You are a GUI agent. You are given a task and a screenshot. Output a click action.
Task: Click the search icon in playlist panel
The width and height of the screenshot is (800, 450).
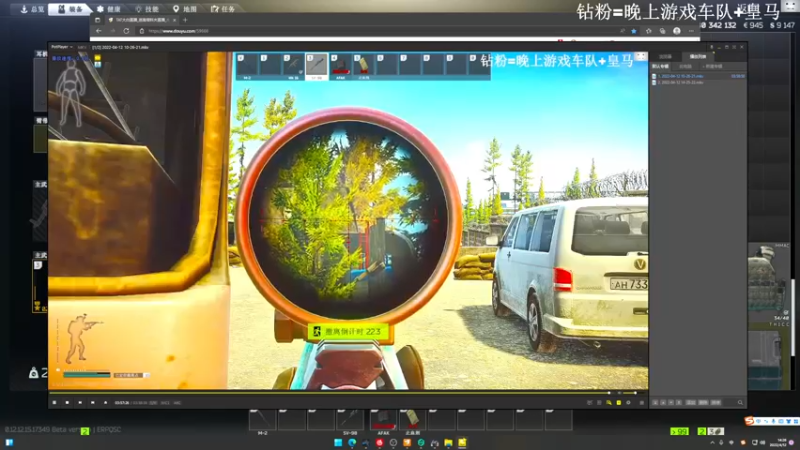[x=740, y=403]
